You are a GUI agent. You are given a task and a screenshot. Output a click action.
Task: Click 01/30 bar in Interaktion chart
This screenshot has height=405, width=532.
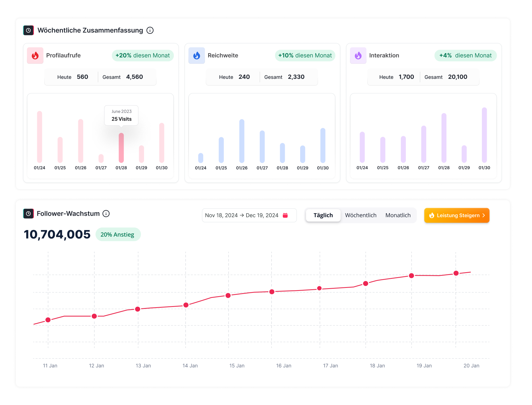coord(484,135)
